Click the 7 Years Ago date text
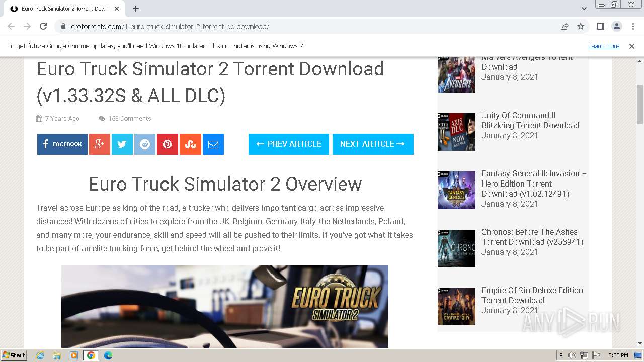Image resolution: width=644 pixels, height=362 pixels. point(62,119)
